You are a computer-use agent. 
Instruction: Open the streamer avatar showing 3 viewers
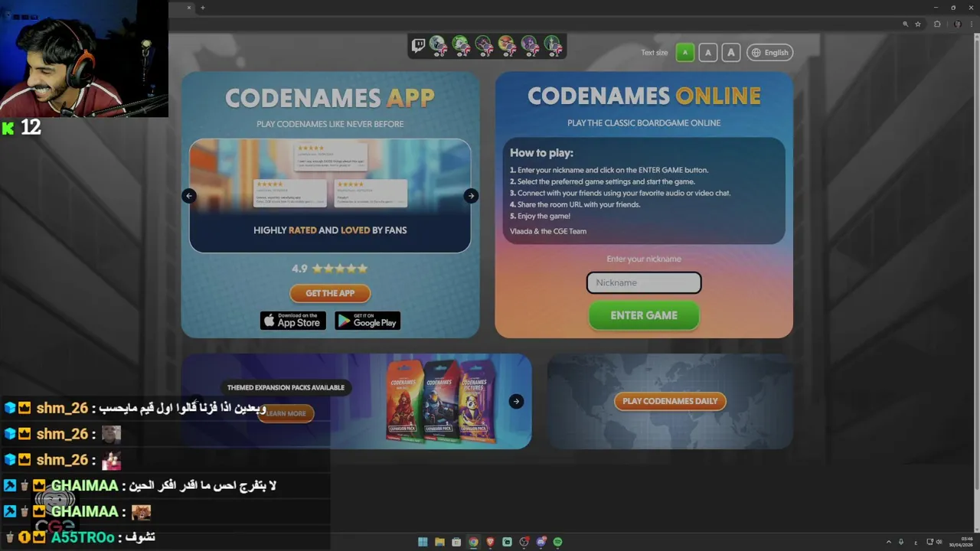[485, 46]
